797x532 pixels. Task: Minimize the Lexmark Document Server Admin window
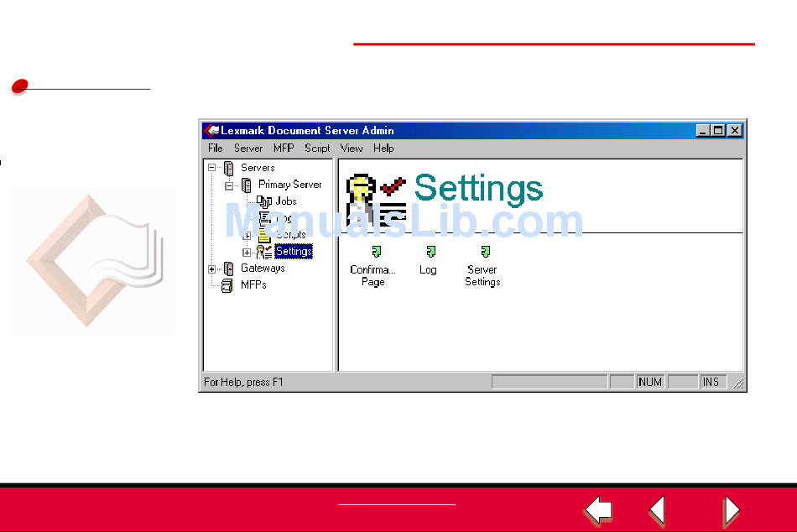coord(702,131)
